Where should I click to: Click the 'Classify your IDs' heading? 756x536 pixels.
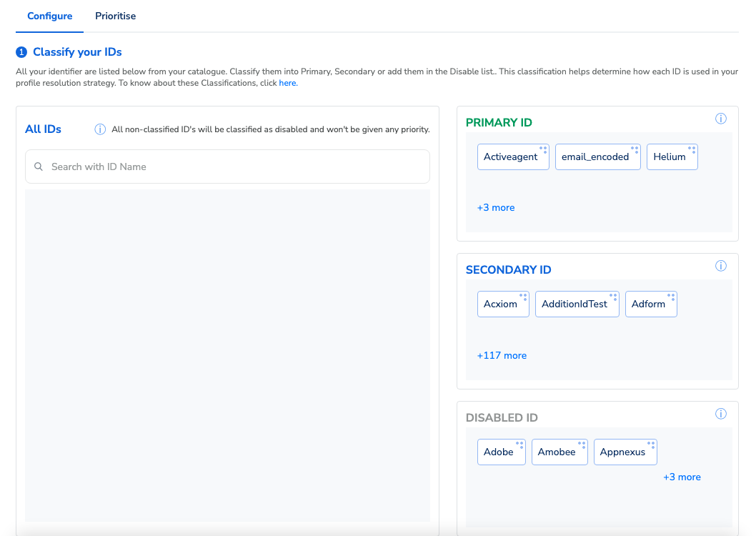[x=77, y=52]
